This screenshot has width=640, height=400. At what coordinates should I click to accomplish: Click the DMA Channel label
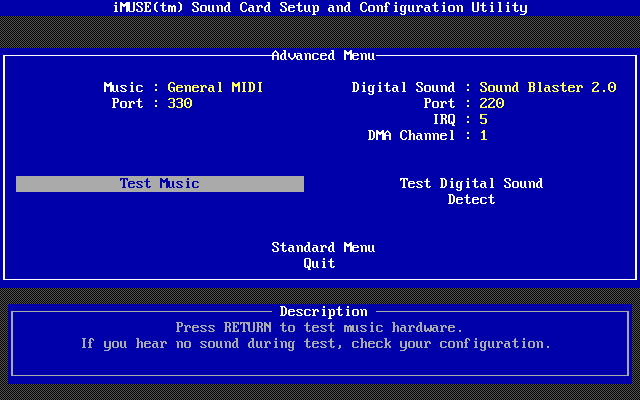click(x=411, y=136)
